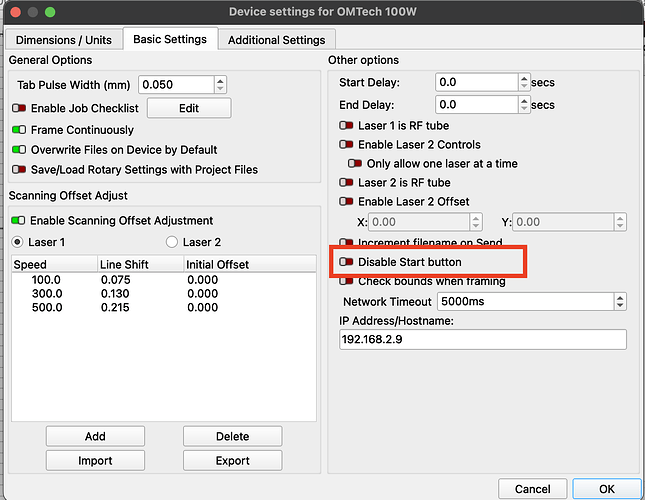Viewport: 645px width, 500px height.
Task: Click Edit button for Job Checklist
Action: [x=189, y=108]
